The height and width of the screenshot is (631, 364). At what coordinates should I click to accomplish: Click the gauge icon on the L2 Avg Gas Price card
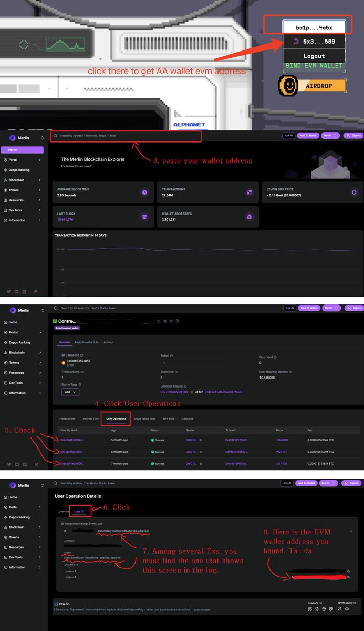[354, 192]
